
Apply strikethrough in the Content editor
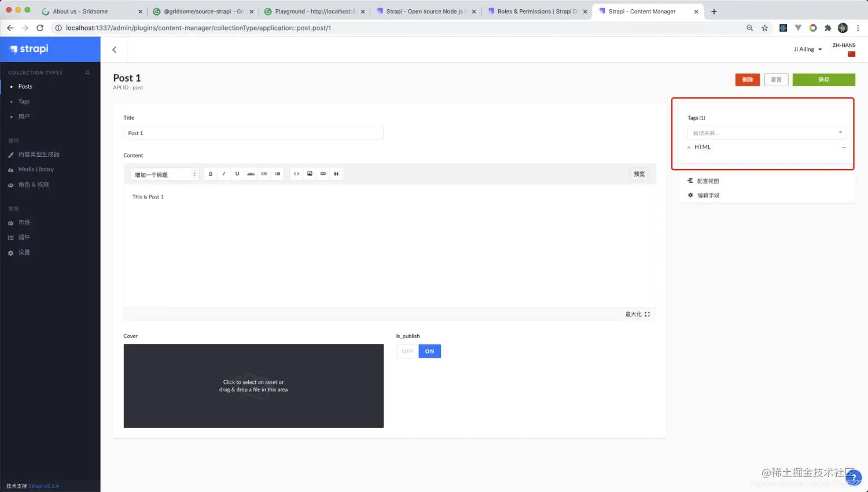(x=251, y=174)
